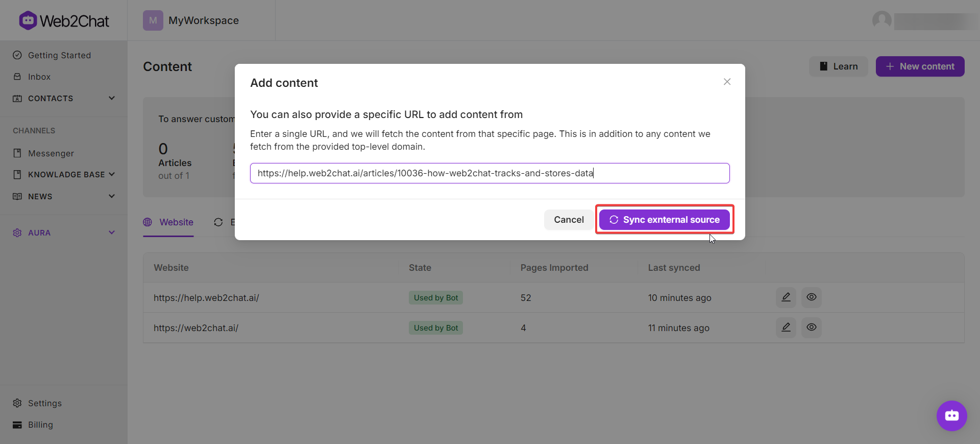
Task: Open the Getting Started checkmark icon
Action: 17,55
